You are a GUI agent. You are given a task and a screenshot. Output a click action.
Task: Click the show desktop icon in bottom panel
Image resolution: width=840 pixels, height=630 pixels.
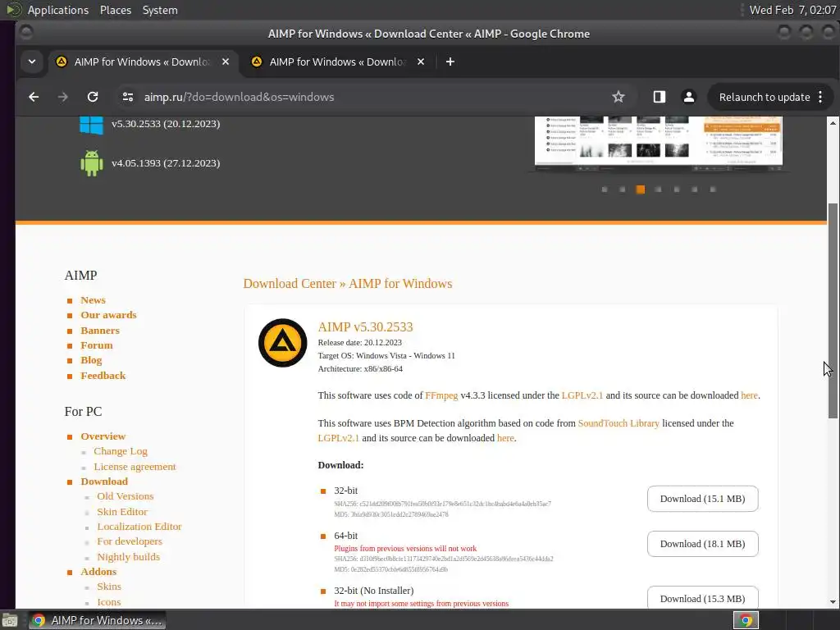pos(9,620)
